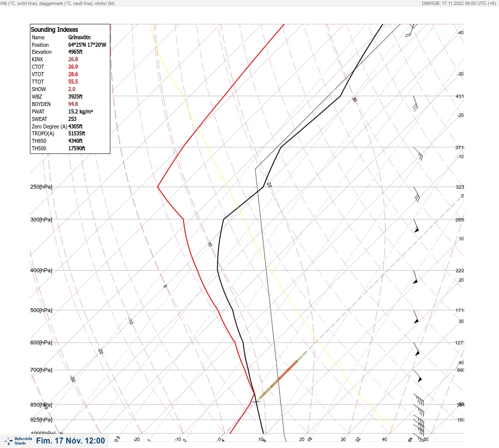Image resolution: width=499 pixels, height=448 pixels.
Task: Select the station name Grímsvötn
Action: coord(79,37)
